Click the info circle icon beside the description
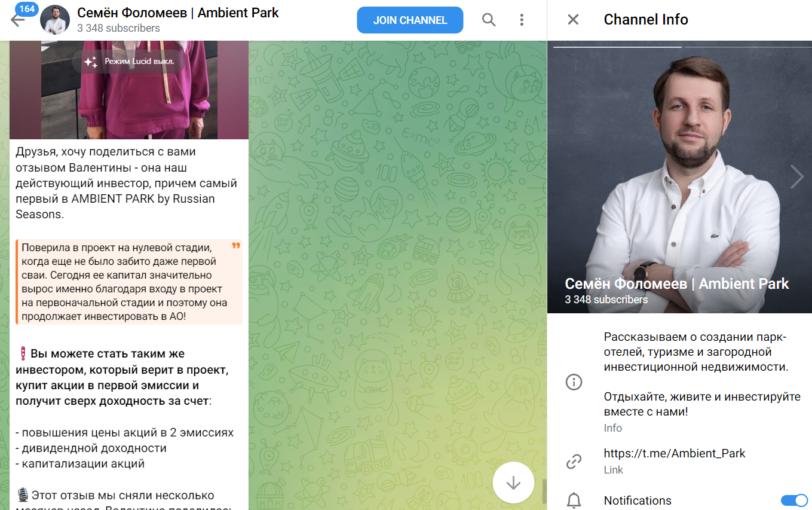 coord(574,382)
